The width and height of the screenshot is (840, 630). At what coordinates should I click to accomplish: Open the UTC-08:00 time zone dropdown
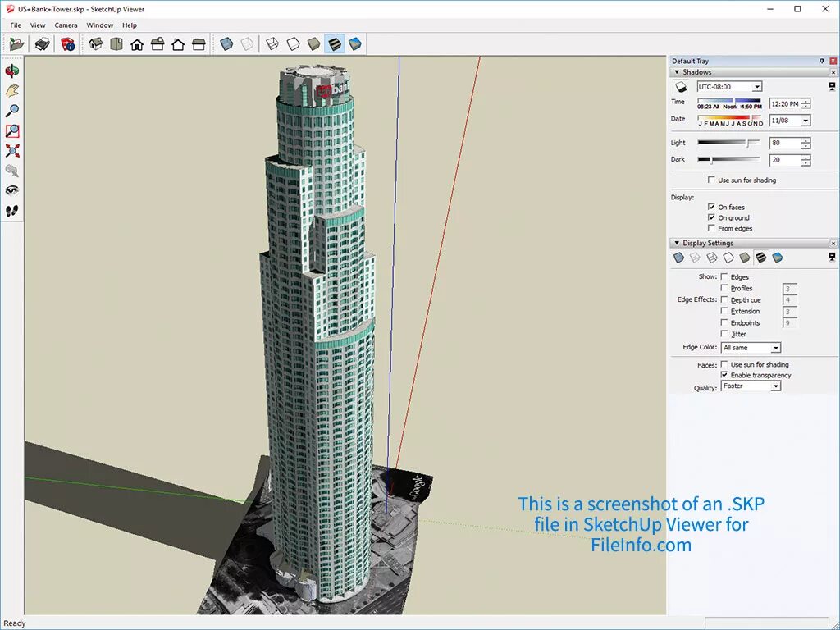click(x=729, y=87)
